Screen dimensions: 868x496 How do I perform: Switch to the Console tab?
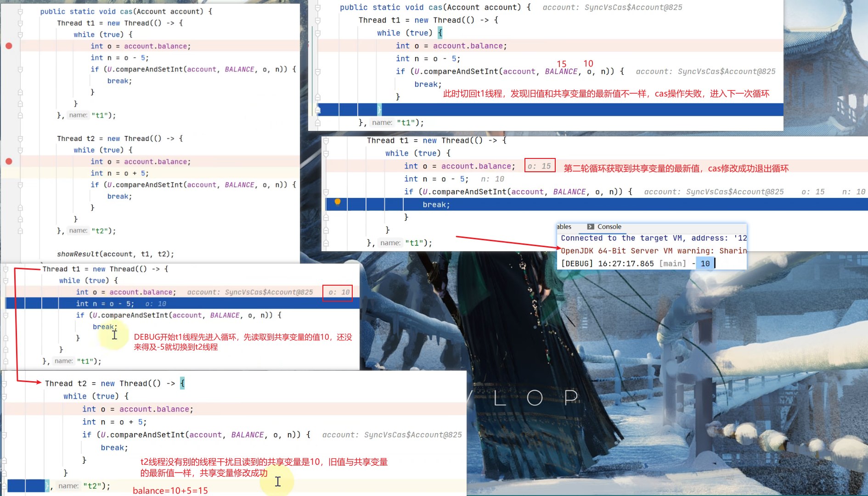pyautogui.click(x=604, y=226)
